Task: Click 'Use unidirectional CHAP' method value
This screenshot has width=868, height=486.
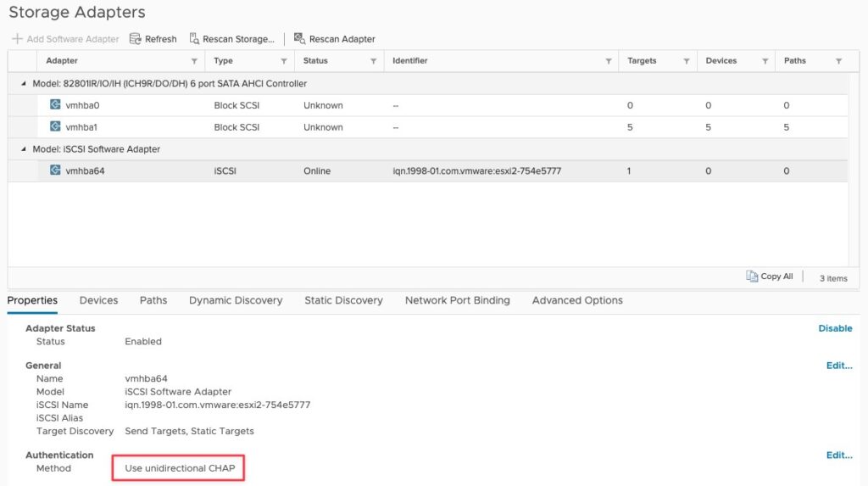Action: point(180,468)
